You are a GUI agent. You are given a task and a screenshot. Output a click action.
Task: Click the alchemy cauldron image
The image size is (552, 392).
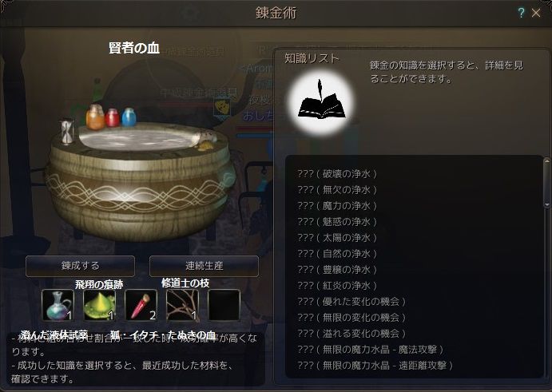(139, 176)
